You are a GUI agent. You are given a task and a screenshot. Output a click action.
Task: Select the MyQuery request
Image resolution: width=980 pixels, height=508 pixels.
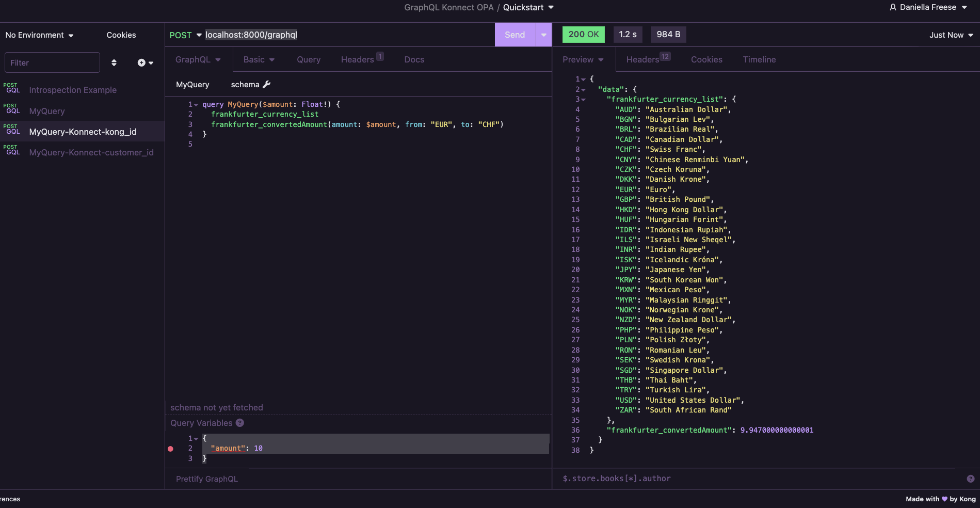pyautogui.click(x=83, y=111)
